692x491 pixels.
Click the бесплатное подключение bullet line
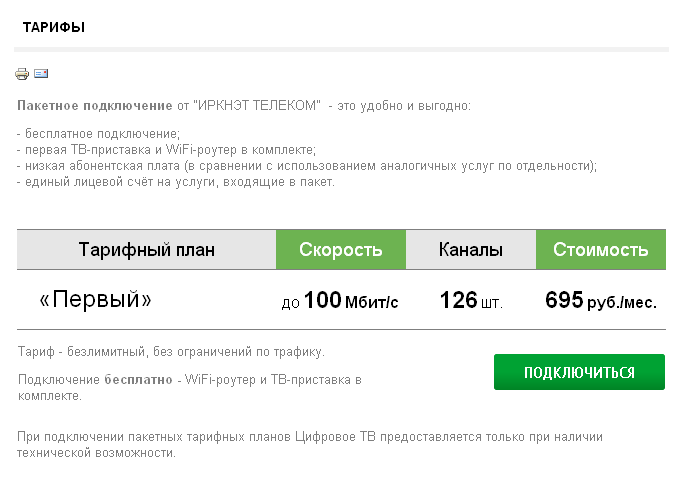pos(98,134)
